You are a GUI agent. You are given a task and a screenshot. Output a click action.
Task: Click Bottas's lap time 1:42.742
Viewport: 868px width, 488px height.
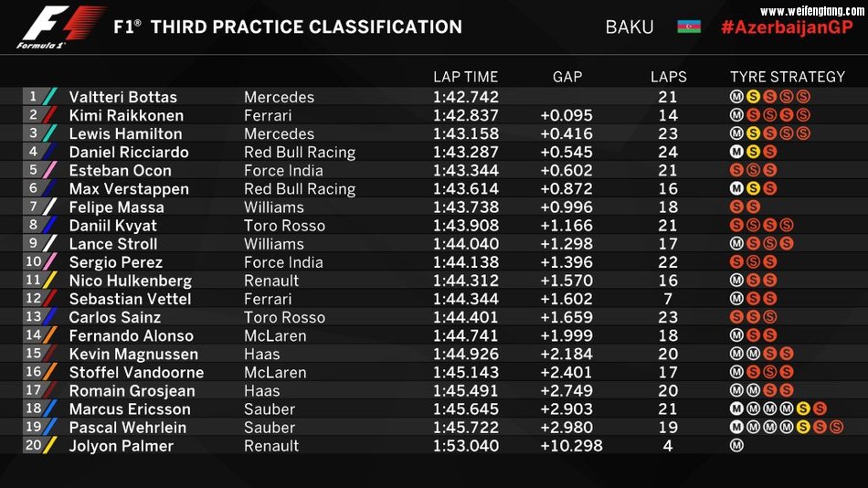click(x=465, y=97)
